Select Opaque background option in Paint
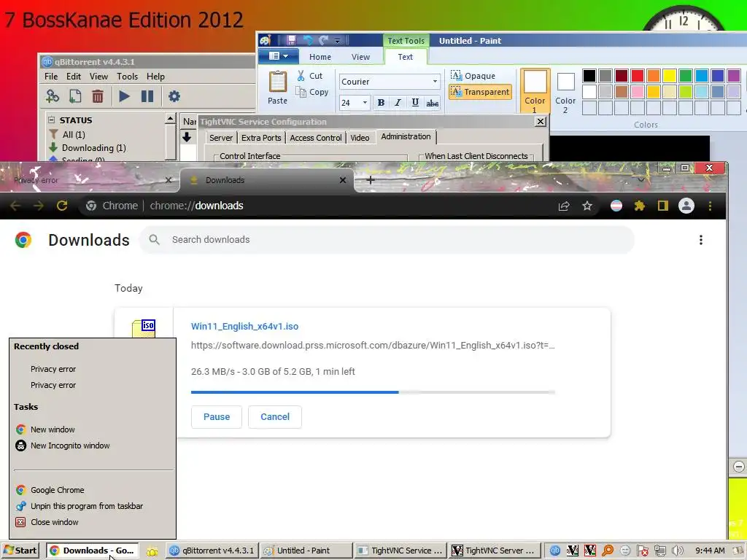Viewport: 747px width, 560px height. tap(473, 76)
